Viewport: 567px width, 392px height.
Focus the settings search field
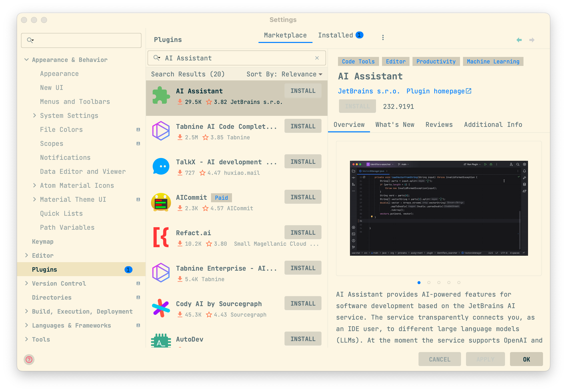point(81,40)
